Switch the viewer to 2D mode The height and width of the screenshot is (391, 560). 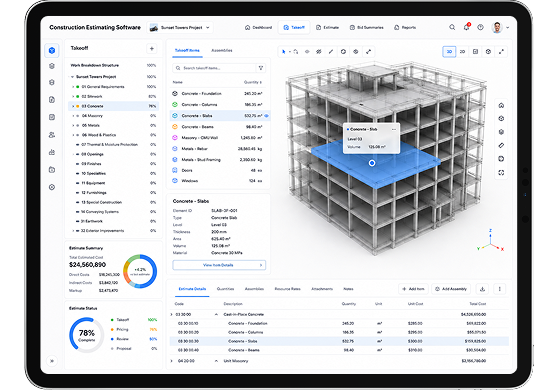pyautogui.click(x=462, y=52)
